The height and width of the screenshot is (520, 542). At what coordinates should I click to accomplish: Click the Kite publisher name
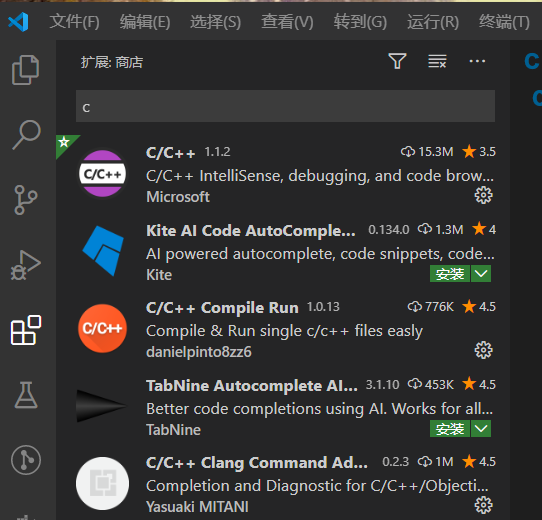pos(159,275)
